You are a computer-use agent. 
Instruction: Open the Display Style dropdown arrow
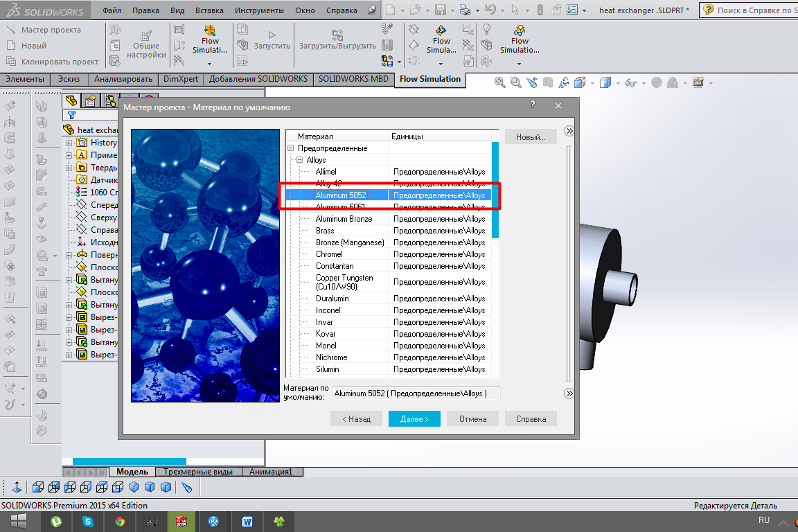pos(618,83)
